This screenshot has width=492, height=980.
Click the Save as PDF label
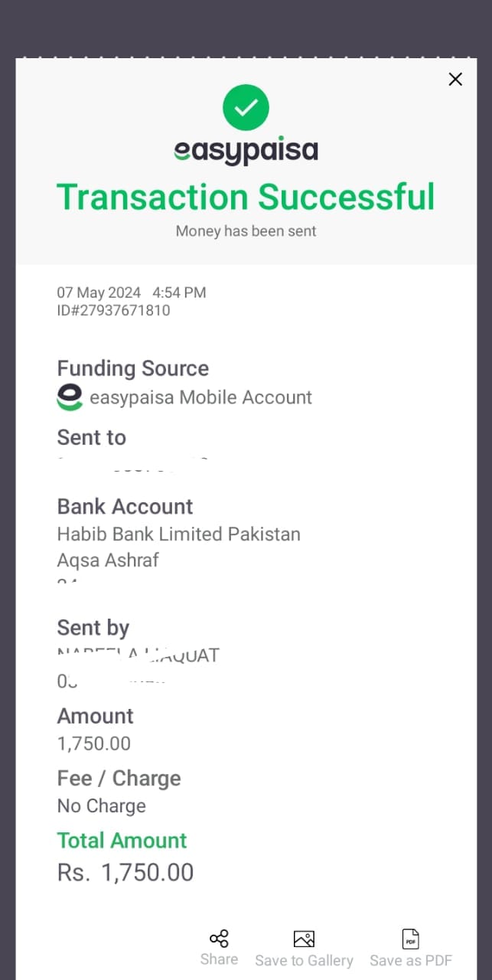(x=411, y=960)
